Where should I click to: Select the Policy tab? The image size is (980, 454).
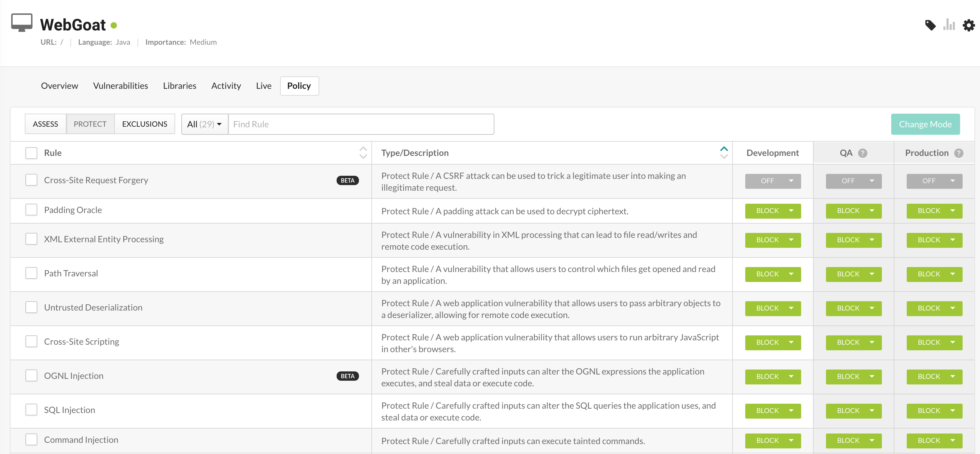299,86
